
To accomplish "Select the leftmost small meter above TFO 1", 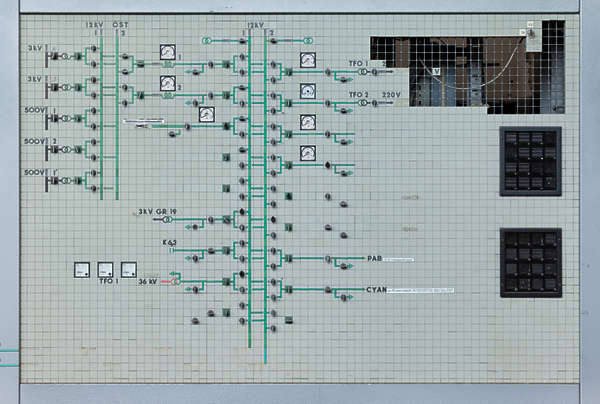I will click(x=82, y=269).
